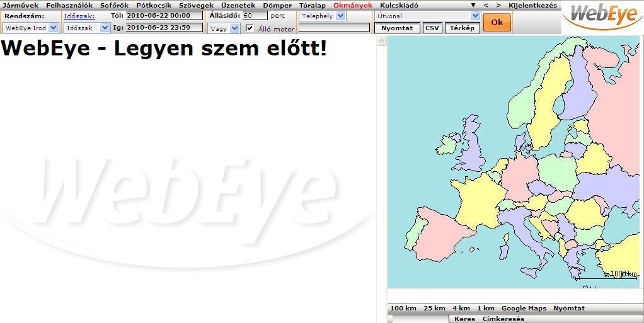The image size is (644, 323).
Task: Select the 1 km zoom level
Action: (x=486, y=309)
